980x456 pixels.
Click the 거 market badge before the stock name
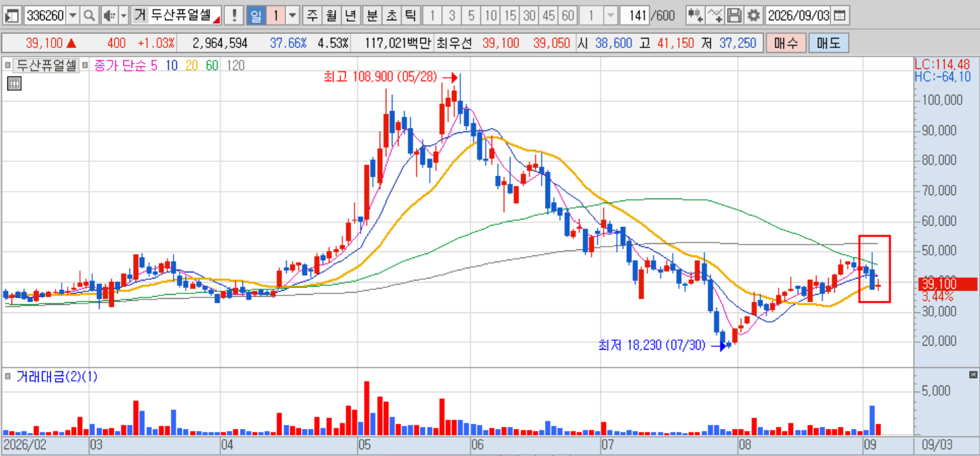(x=140, y=16)
